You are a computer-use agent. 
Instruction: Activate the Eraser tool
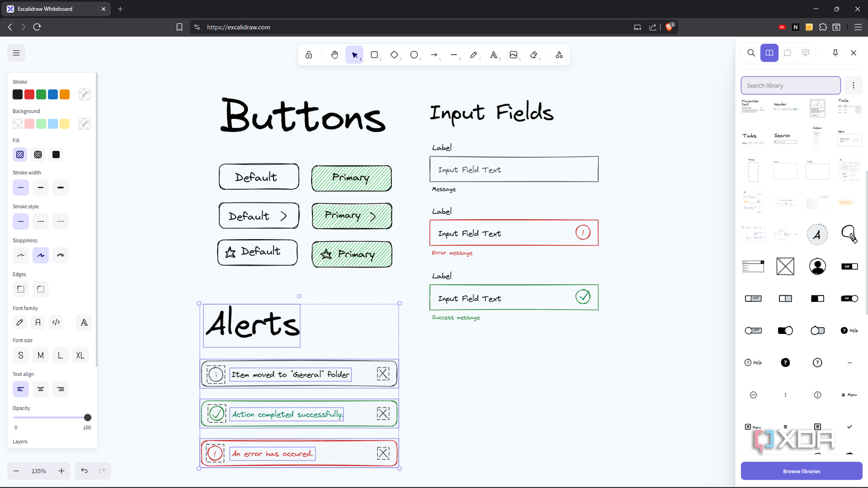534,54
